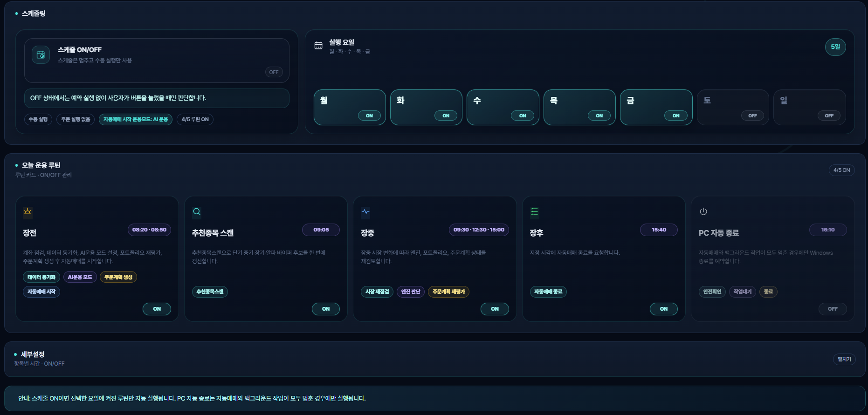The width and height of the screenshot is (868, 415).
Task: Toggle the 장중 routine ON switch
Action: (495, 309)
